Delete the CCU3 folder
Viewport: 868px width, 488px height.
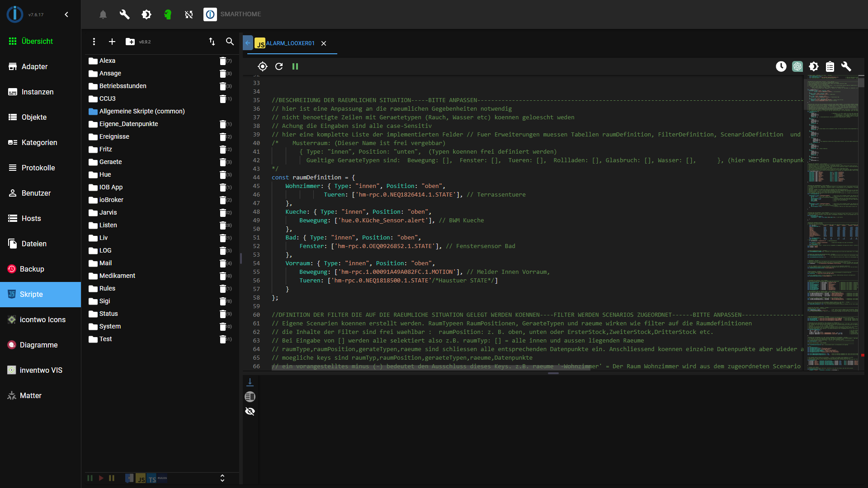click(x=223, y=99)
